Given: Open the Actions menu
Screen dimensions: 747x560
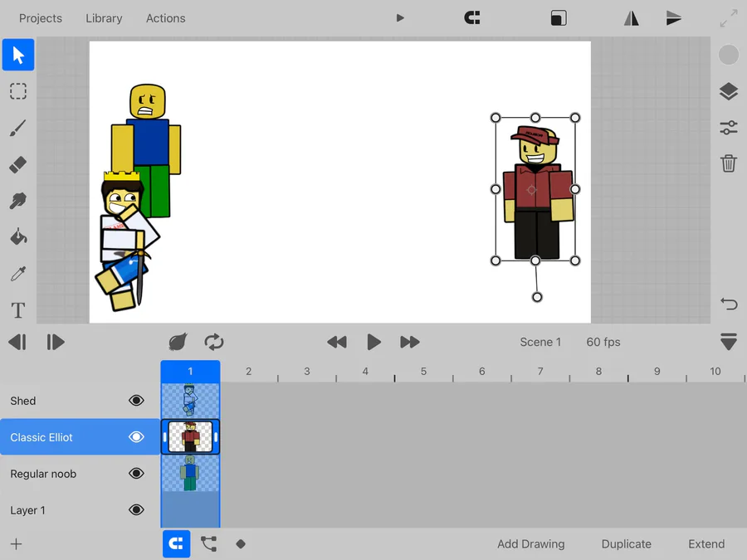Looking at the screenshot, I should (166, 18).
